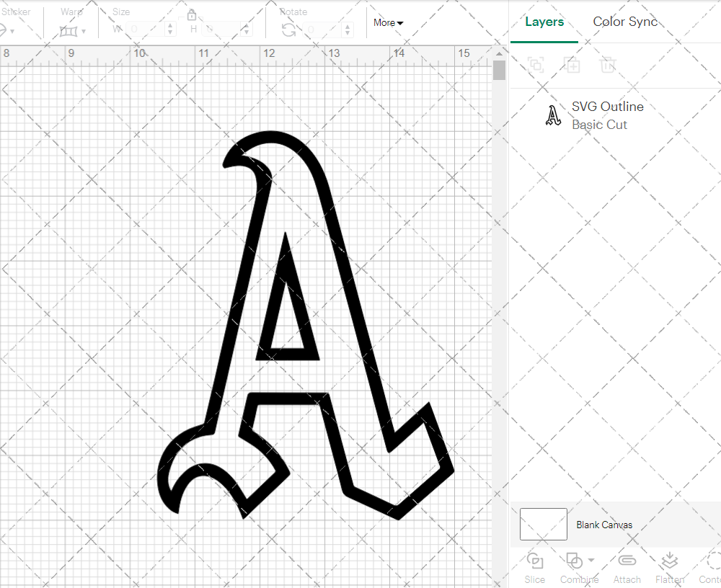Click the Rotate stepper arrows

tap(348, 30)
